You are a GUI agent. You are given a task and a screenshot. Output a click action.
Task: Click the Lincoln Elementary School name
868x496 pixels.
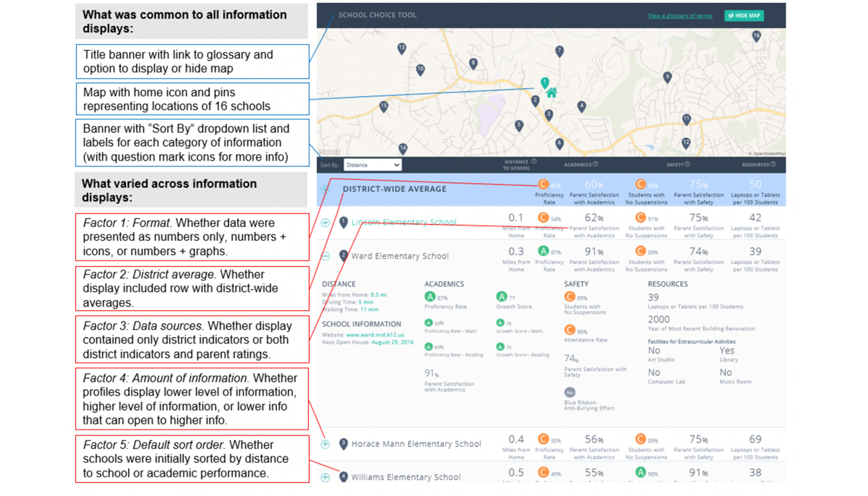[x=404, y=223]
